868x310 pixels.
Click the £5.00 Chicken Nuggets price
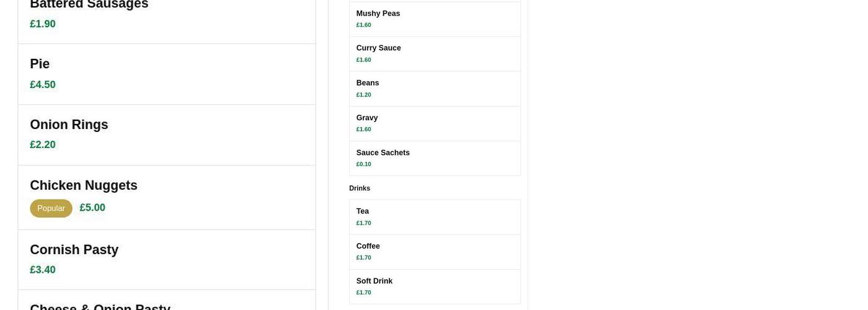click(92, 208)
